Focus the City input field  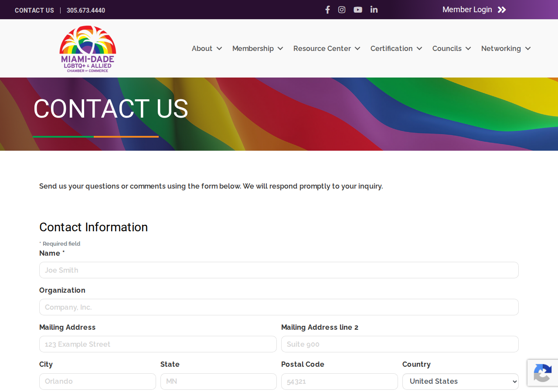tap(98, 382)
